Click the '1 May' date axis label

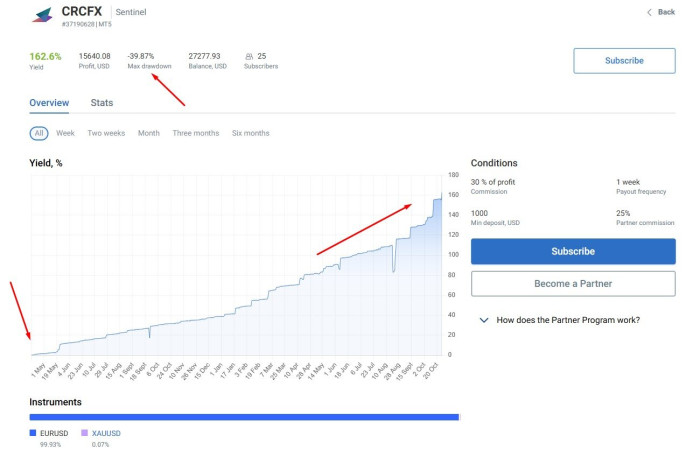coord(38,370)
